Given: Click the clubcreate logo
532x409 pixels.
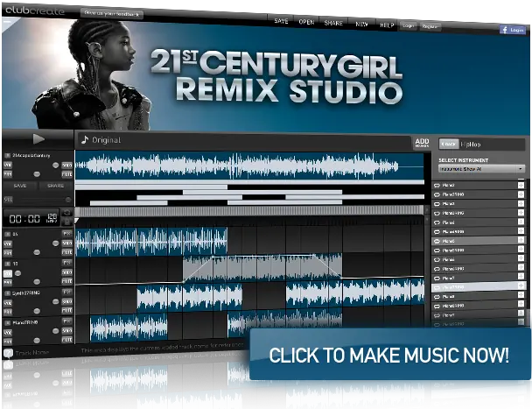Looking at the screenshot, I should (x=35, y=11).
